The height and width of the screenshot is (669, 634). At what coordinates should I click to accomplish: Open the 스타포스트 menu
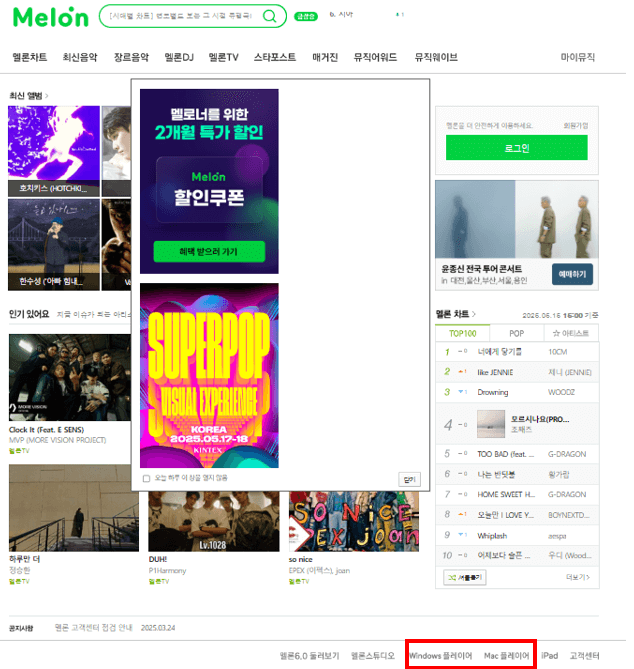[275, 57]
